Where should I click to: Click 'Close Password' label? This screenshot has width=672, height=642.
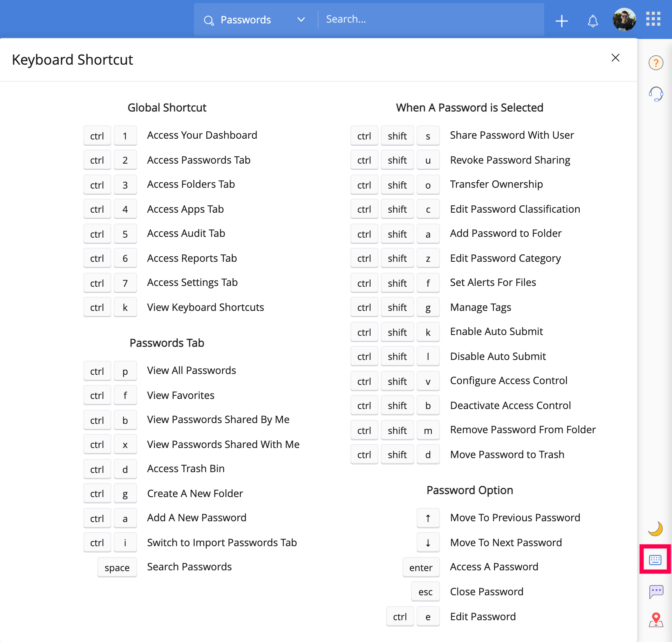tap(487, 592)
